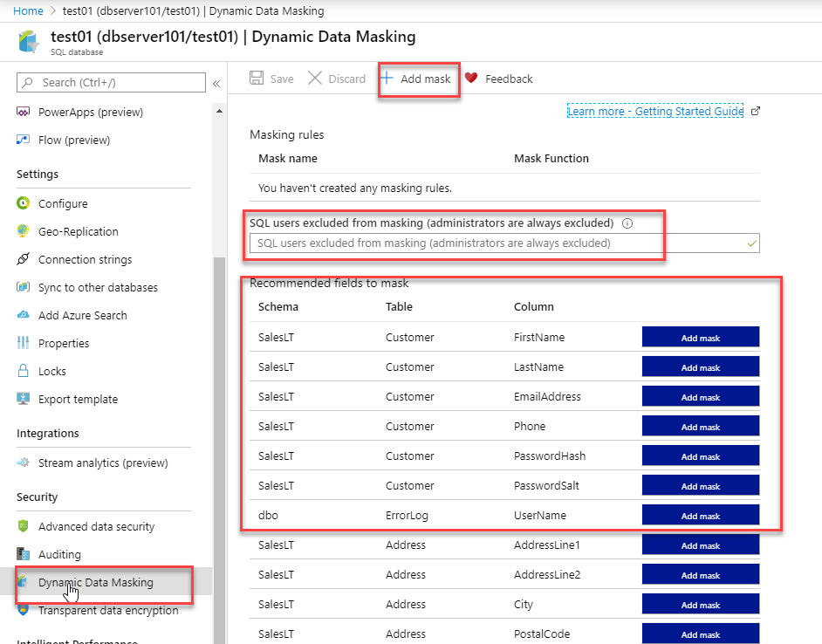The width and height of the screenshot is (822, 644).
Task: Click the PasswordHash column cell
Action: (550, 456)
